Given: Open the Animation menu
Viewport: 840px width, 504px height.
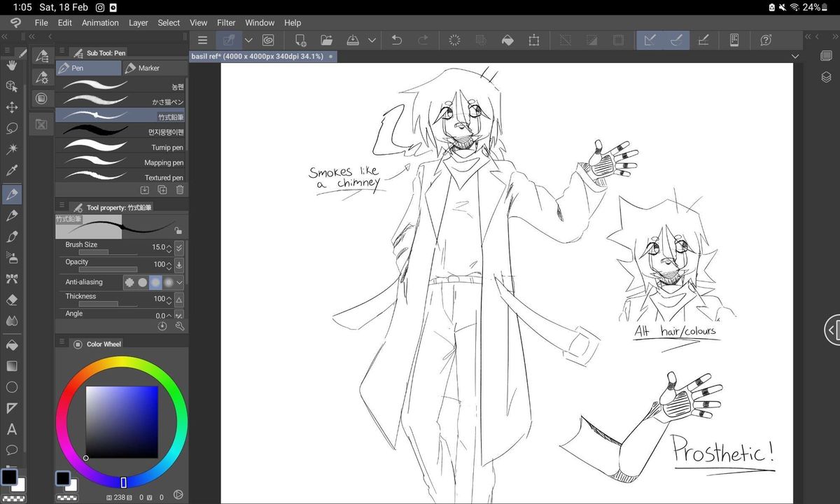Looking at the screenshot, I should coord(100,22).
